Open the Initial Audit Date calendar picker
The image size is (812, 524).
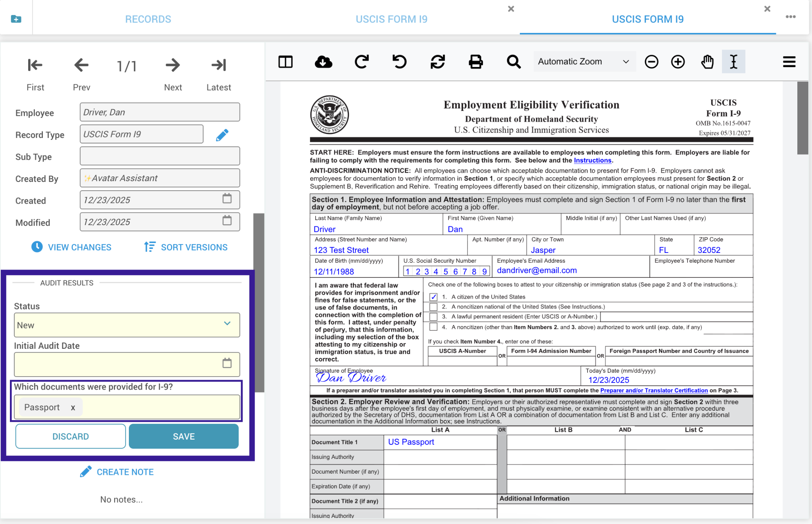pos(227,363)
